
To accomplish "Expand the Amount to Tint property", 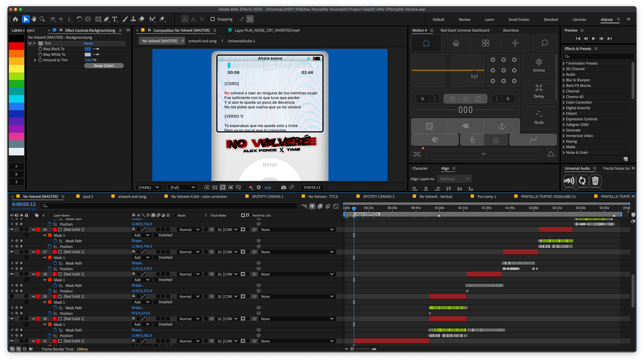I will 35,60.
